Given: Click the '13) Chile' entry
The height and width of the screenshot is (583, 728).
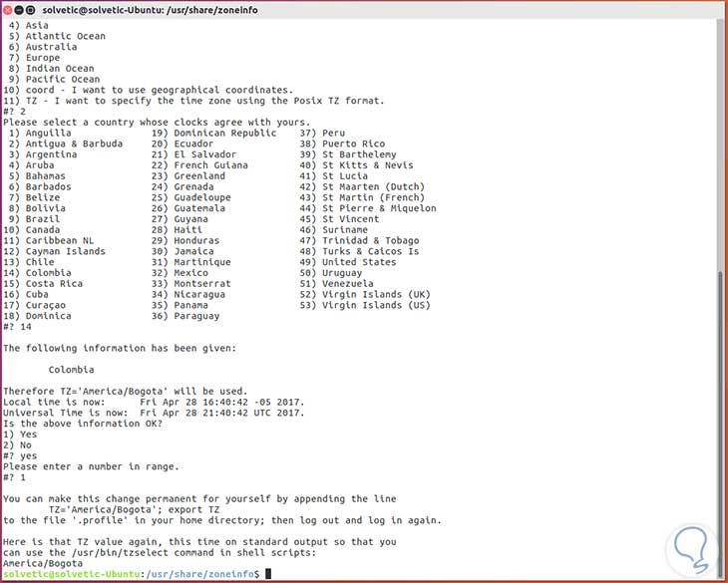Looking at the screenshot, I should [29, 262].
